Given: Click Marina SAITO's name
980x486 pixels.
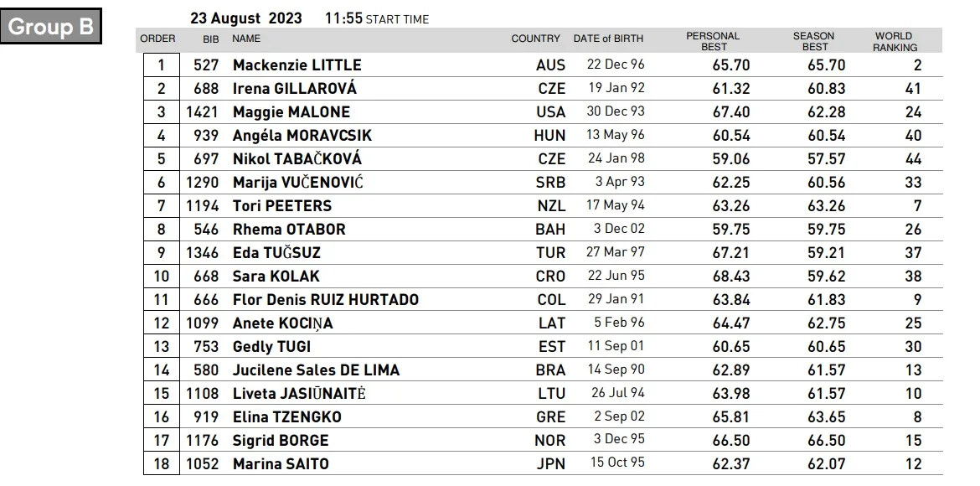Looking at the screenshot, I should (281, 464).
